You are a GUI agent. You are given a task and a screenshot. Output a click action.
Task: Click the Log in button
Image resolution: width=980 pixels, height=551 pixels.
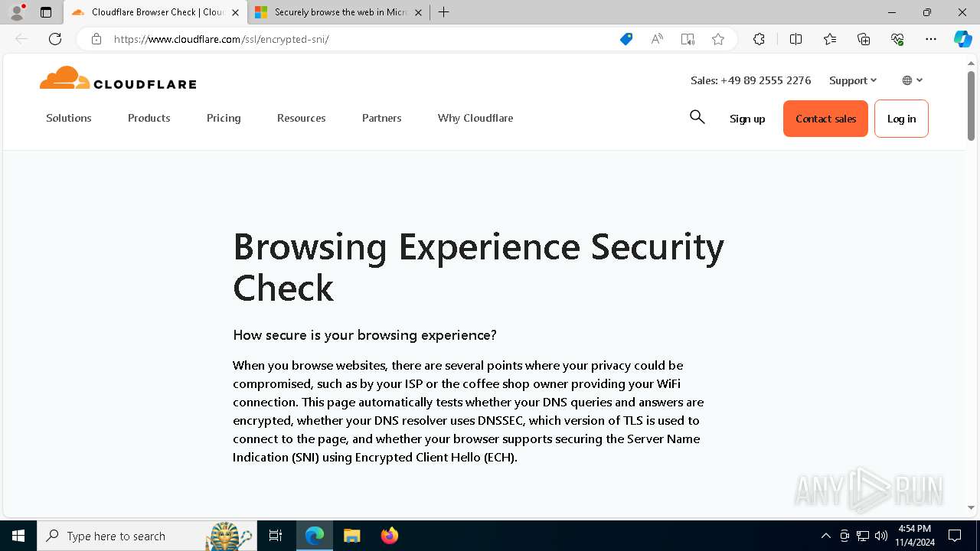tap(901, 119)
